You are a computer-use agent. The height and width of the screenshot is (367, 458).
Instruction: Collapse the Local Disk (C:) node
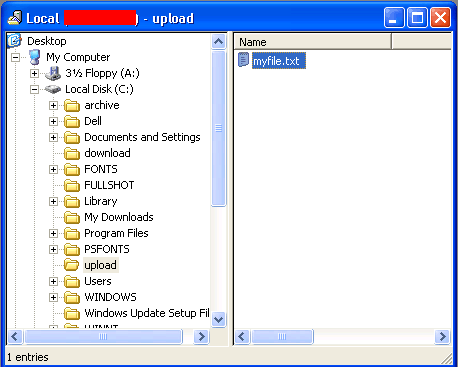(34, 89)
